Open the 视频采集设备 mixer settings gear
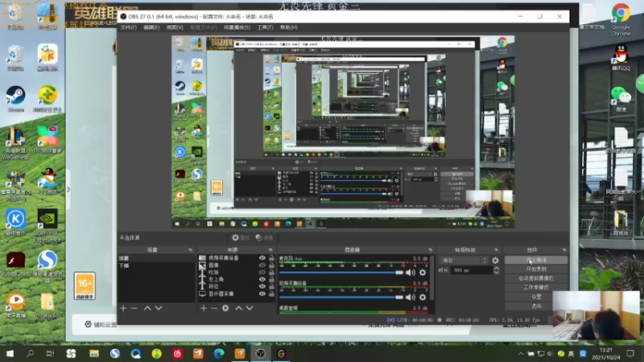The height and width of the screenshot is (362, 644). point(423,297)
